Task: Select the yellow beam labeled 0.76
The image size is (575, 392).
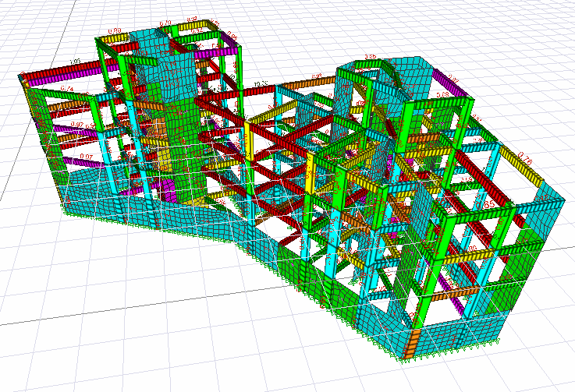Action: pyautogui.click(x=521, y=168)
